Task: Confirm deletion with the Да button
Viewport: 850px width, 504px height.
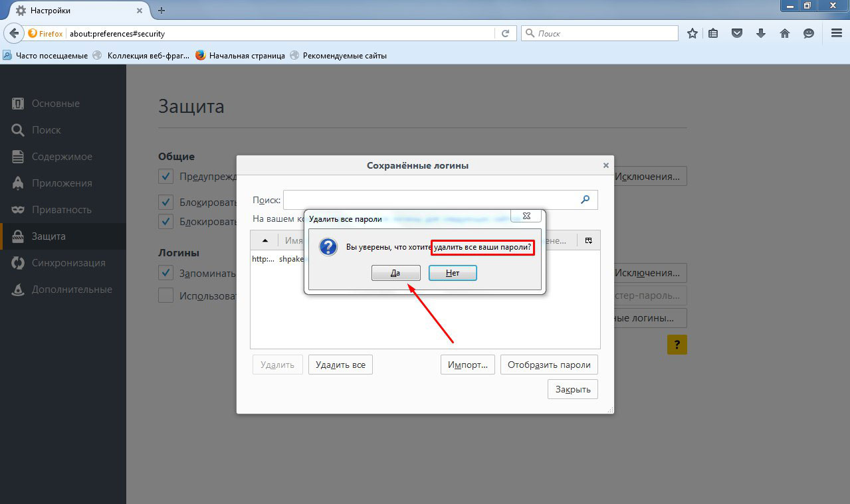Action: click(395, 273)
